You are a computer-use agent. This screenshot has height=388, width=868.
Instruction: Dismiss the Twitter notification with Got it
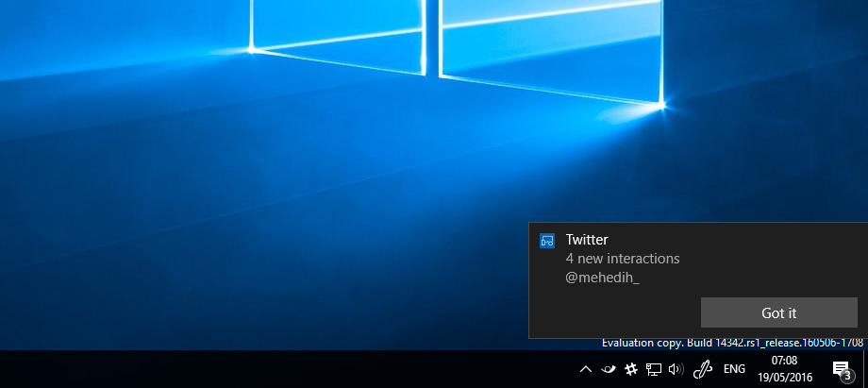pyautogui.click(x=779, y=312)
